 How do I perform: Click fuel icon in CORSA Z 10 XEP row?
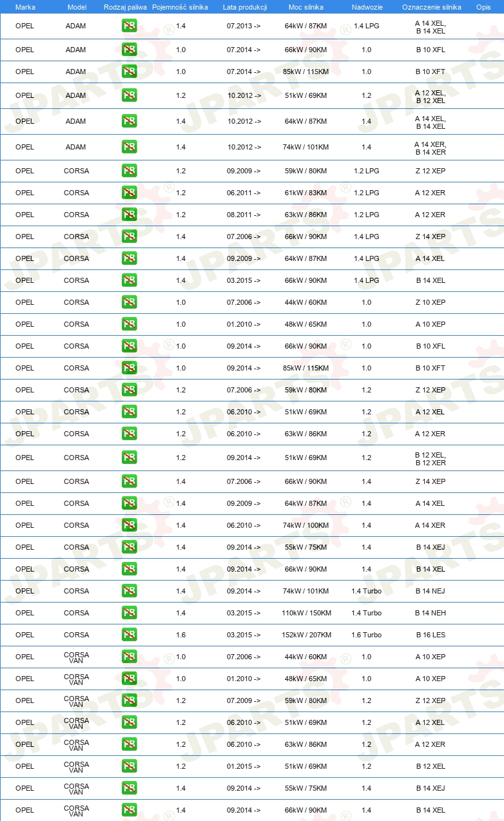click(x=129, y=302)
